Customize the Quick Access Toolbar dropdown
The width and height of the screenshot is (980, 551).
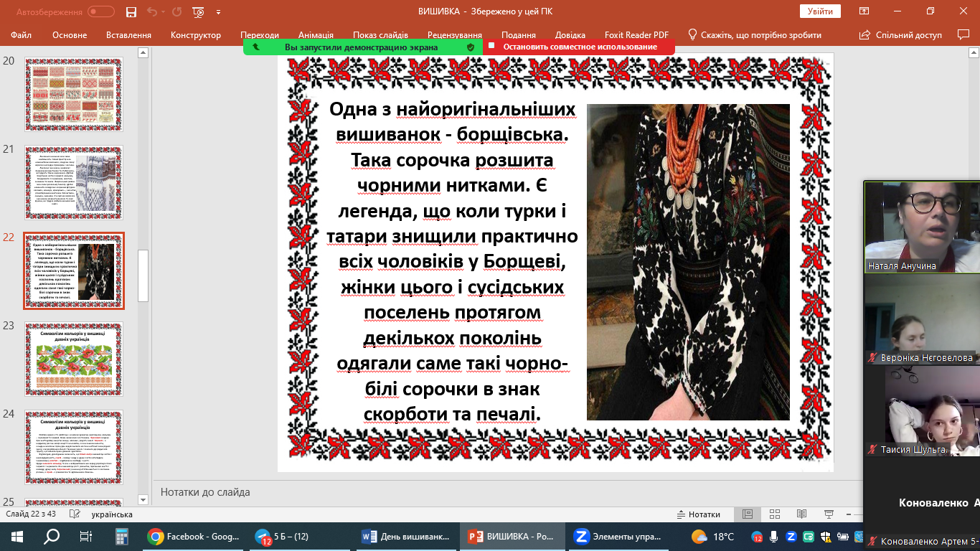(x=218, y=11)
